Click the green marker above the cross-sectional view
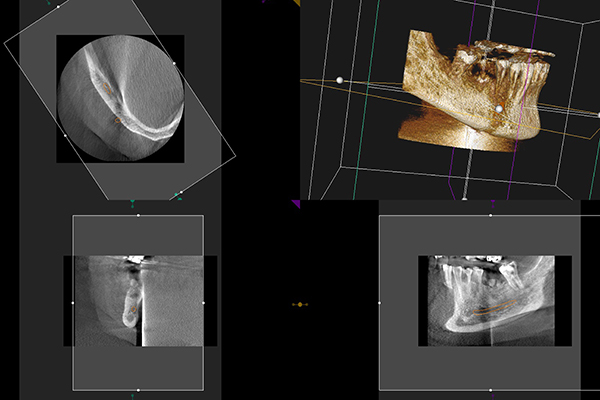The image size is (600, 400). (132, 204)
